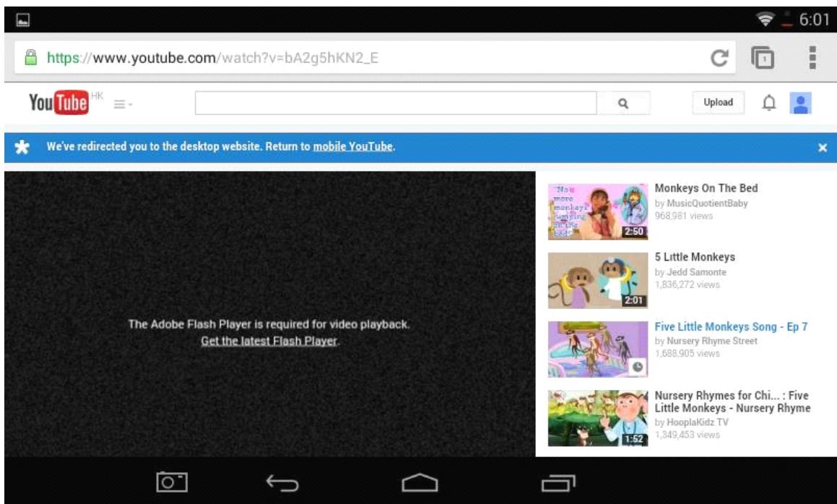This screenshot has width=837, height=504.
Task: Click the magnifier search button
Action: pyautogui.click(x=623, y=103)
